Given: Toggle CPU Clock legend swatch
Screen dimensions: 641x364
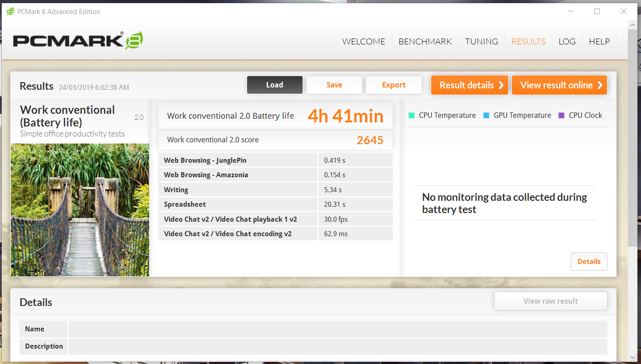Looking at the screenshot, I should [x=562, y=115].
